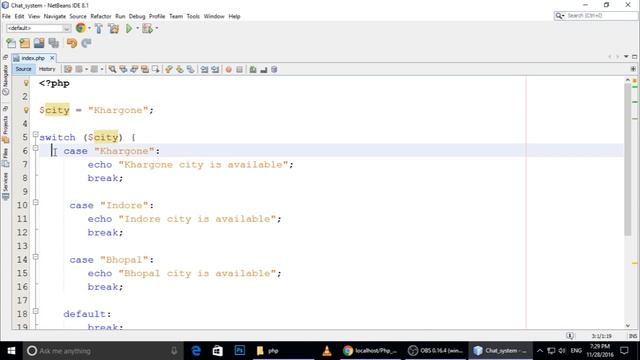The image size is (640, 360).
Task: Click the Clean and Build Project icon
Action: click(x=114, y=28)
